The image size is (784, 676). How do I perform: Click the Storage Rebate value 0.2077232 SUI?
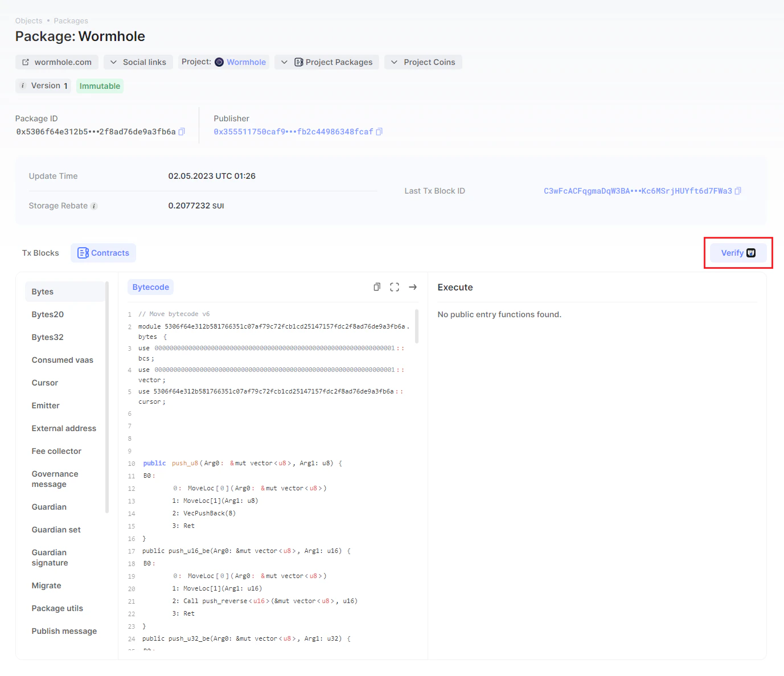pos(196,206)
